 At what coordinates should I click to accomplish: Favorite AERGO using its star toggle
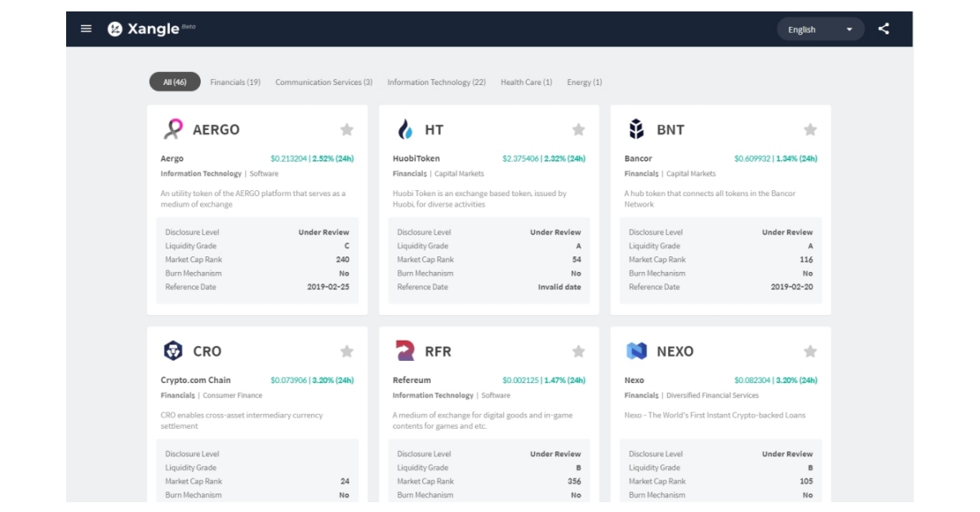(x=349, y=127)
